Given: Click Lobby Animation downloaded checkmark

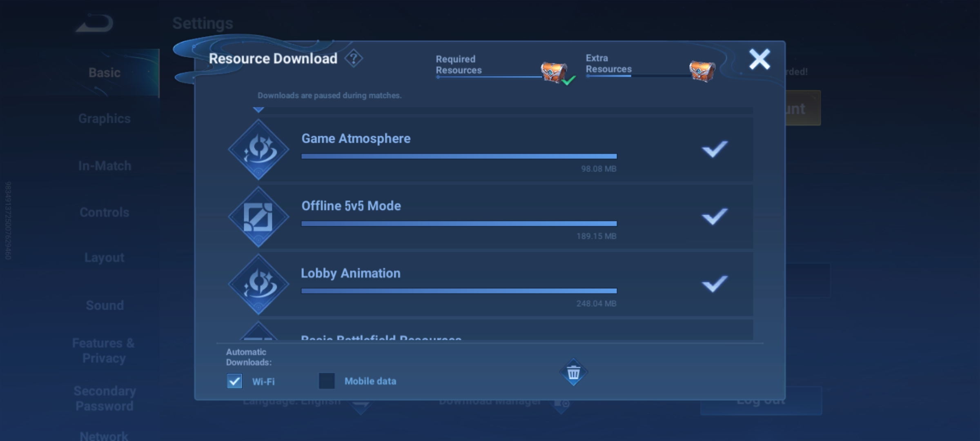Looking at the screenshot, I should tap(715, 284).
